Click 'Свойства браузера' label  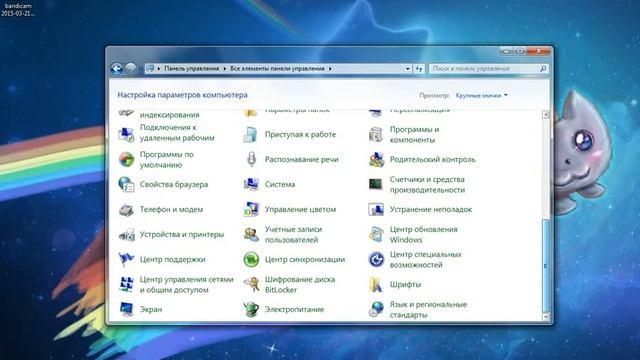pos(174,184)
